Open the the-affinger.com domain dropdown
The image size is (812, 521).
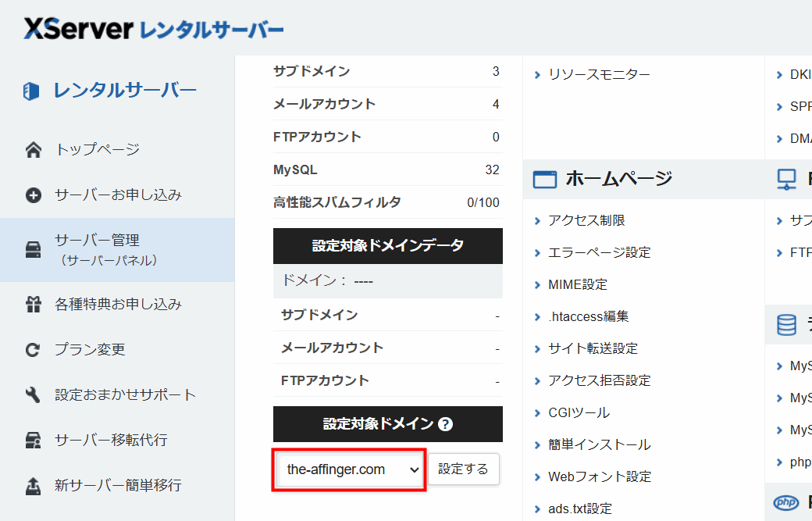click(x=351, y=469)
